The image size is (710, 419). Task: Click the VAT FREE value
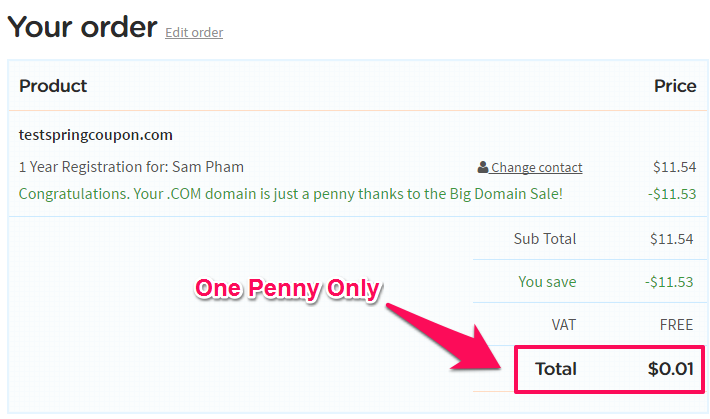click(676, 325)
